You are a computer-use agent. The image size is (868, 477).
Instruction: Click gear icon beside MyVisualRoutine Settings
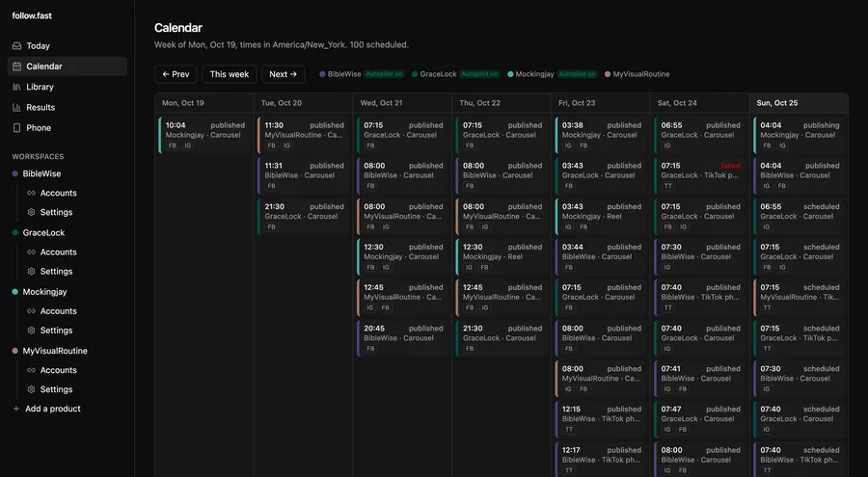[31, 389]
